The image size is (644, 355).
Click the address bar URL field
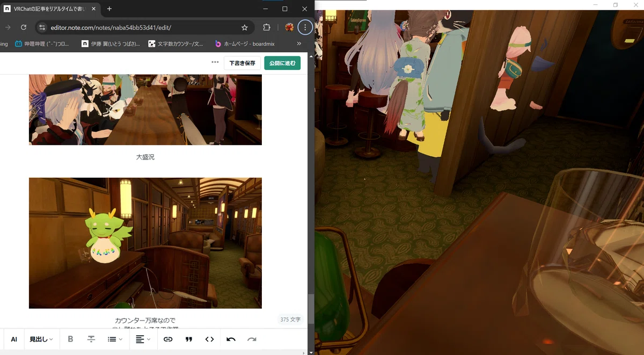(x=145, y=27)
